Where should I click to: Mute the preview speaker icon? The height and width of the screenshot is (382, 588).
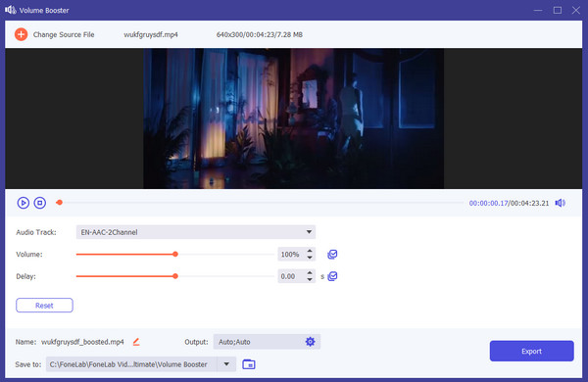point(561,203)
